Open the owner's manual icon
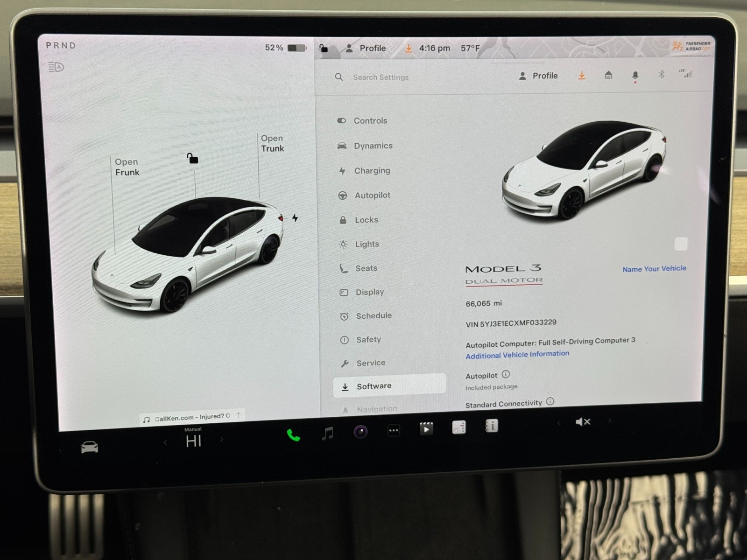This screenshot has height=560, width=747. click(491, 426)
